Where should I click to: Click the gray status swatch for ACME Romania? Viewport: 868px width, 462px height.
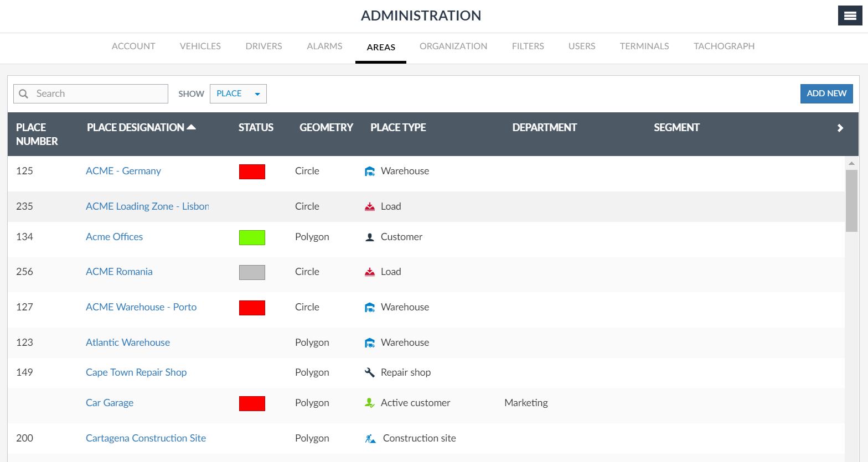coord(252,272)
